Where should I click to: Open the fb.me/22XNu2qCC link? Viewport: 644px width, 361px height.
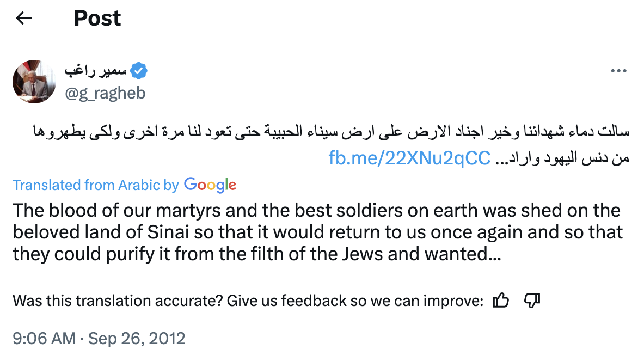410,158
